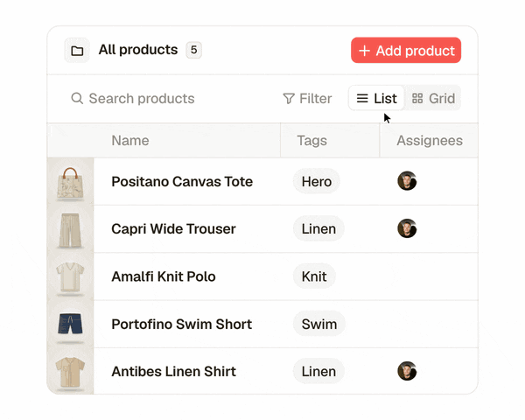Open the Filter options
This screenshot has width=525, height=420.
point(307,99)
